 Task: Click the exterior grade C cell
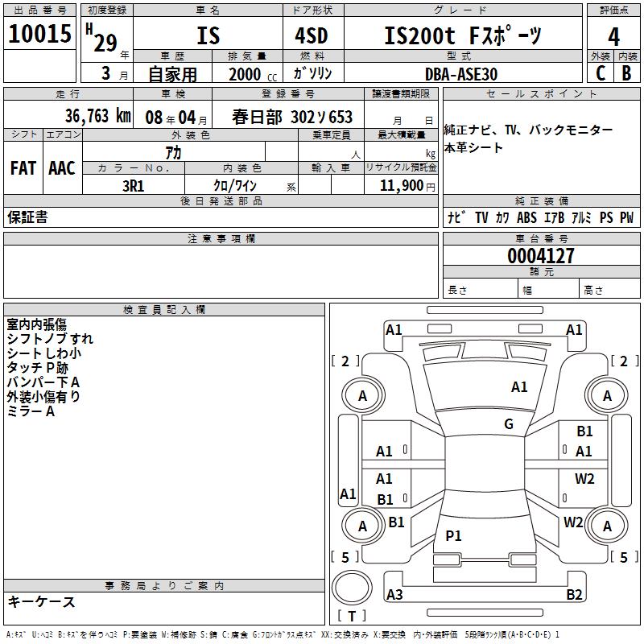coord(600,72)
